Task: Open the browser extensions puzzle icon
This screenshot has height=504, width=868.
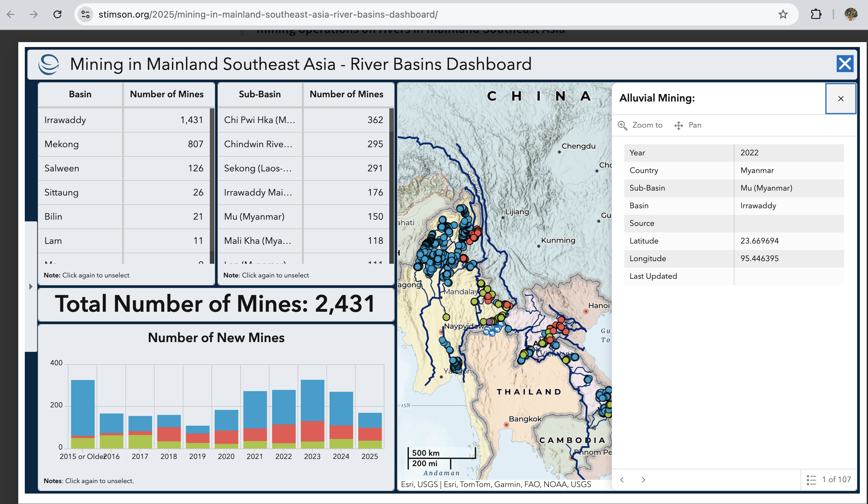Action: (x=816, y=14)
